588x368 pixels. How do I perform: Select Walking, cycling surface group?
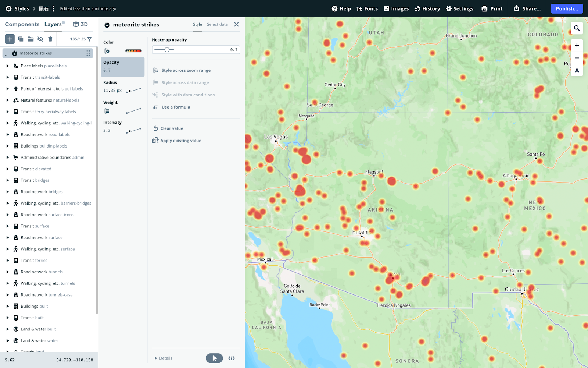48,249
